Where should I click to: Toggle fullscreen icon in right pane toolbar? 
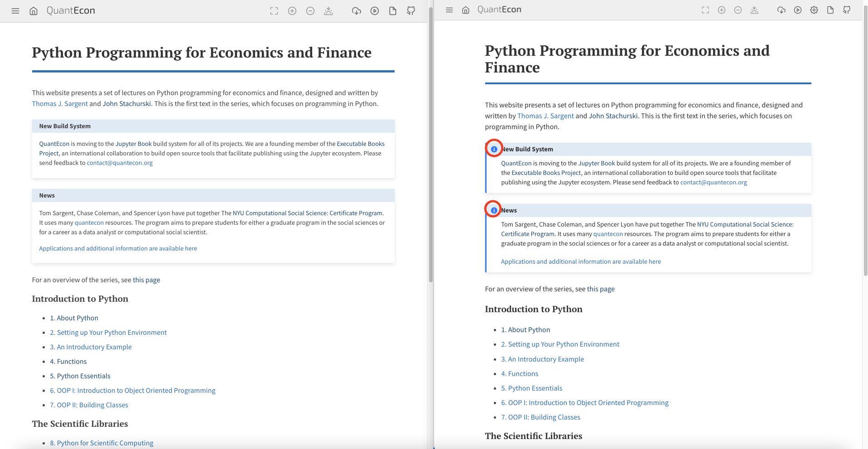705,10
